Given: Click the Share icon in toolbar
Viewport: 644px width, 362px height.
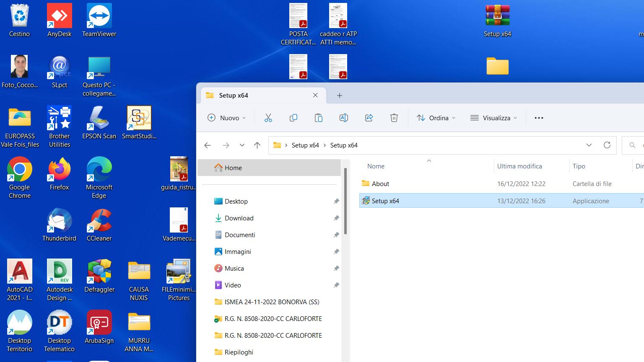Looking at the screenshot, I should (x=369, y=118).
